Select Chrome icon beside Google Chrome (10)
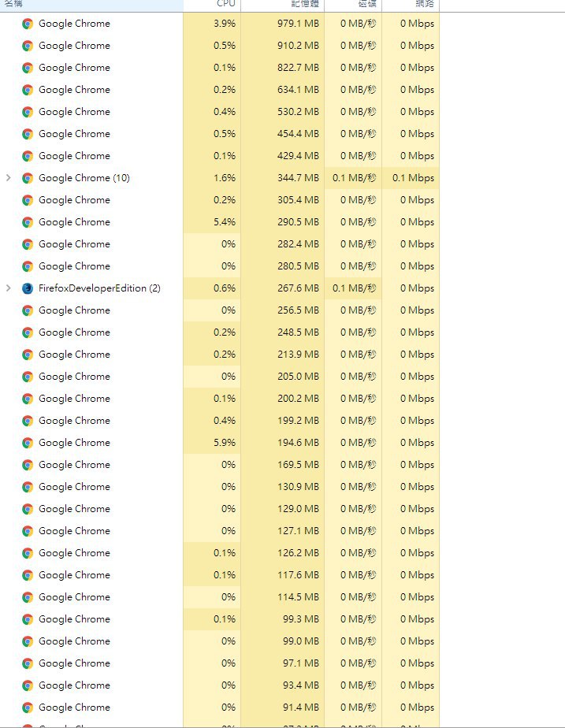The width and height of the screenshot is (565, 728). (28, 178)
